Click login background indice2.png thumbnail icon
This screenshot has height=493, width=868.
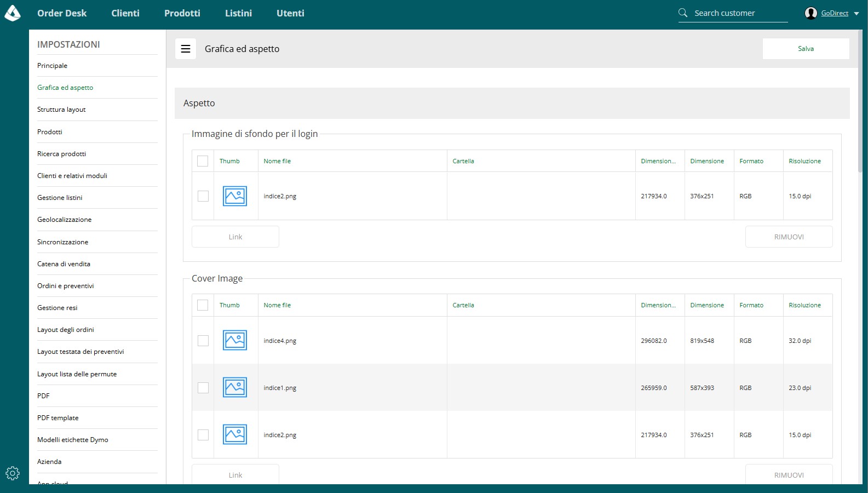(235, 196)
